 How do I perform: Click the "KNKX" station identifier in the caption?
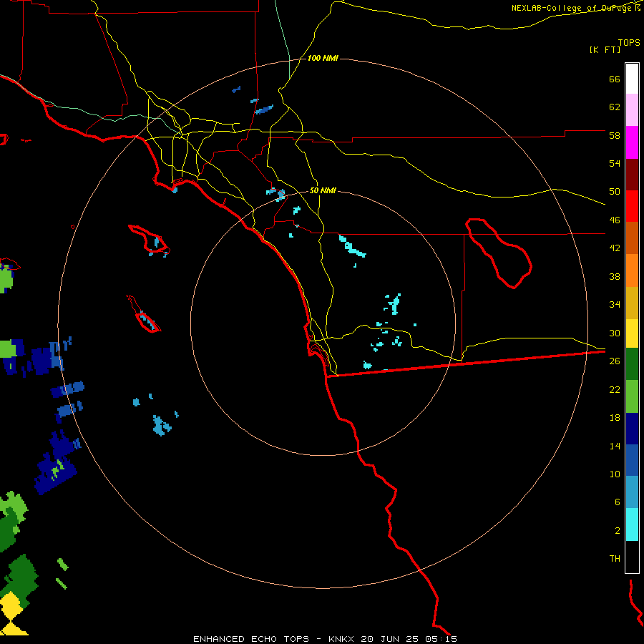(343, 639)
